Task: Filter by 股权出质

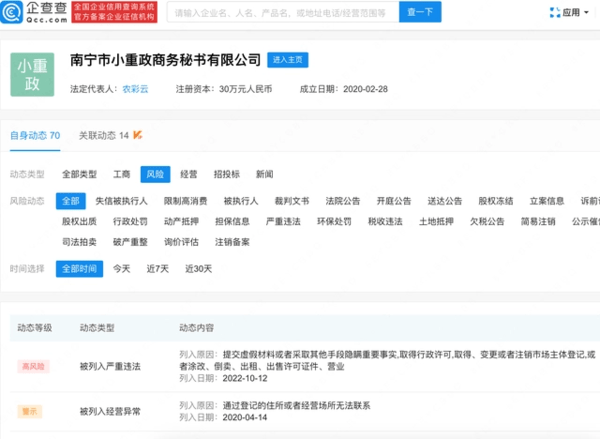Action: coord(79,222)
